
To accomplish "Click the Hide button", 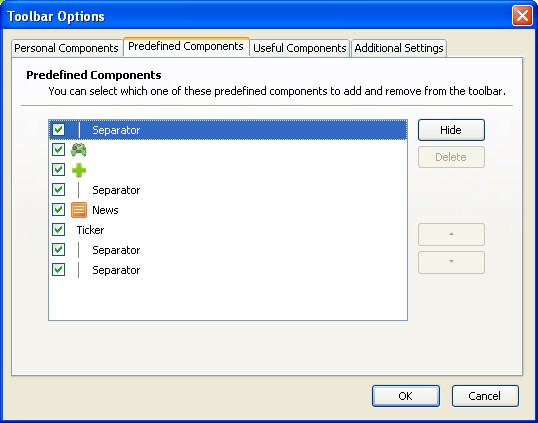I will pyautogui.click(x=451, y=130).
